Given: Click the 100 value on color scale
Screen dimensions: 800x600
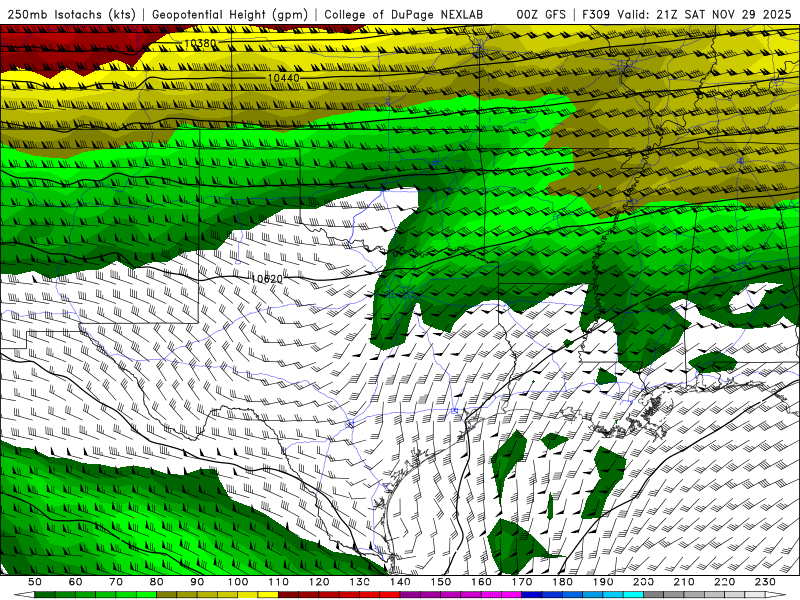Looking at the screenshot, I should (238, 582).
